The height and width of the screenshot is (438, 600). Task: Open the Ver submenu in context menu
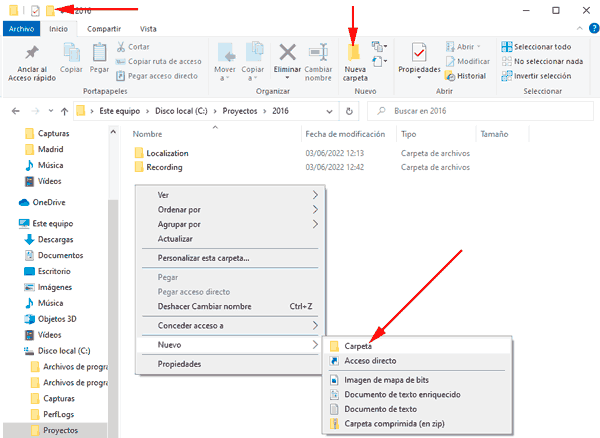[x=230, y=195]
